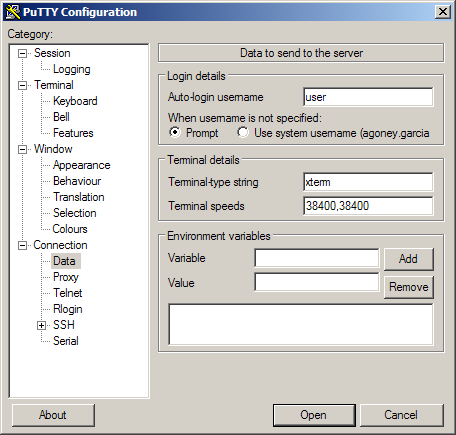
Task: Collapse the Session tree node
Action: [22, 53]
